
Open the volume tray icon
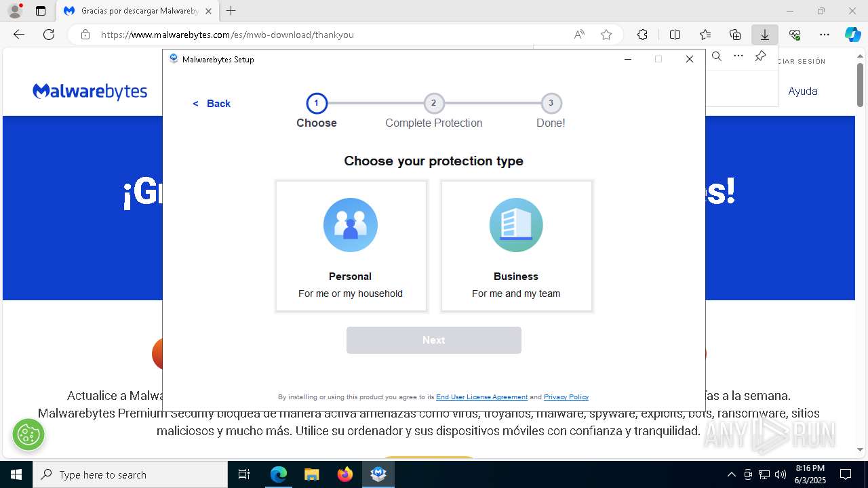(x=781, y=474)
